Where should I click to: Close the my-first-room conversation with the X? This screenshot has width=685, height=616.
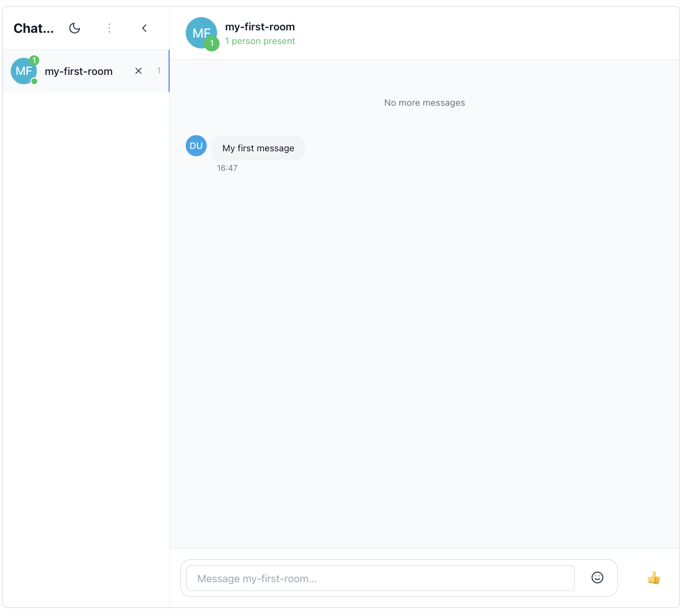click(139, 71)
